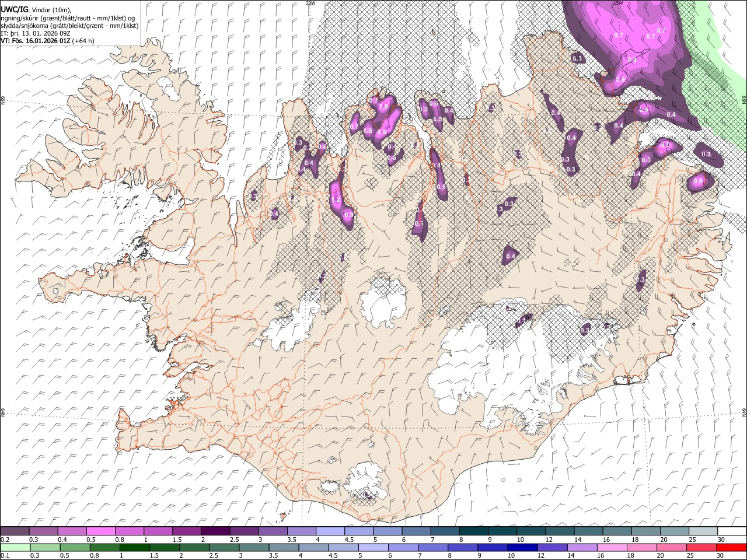This screenshot has width=747, height=560.
Task: Select the light lavender swatch labeled 4 in the upper legend row
Action: (x=330, y=531)
